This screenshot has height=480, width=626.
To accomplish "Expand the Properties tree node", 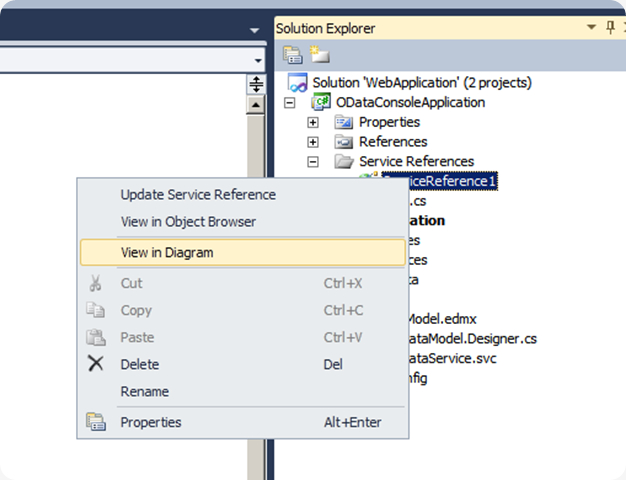I will coord(313,122).
